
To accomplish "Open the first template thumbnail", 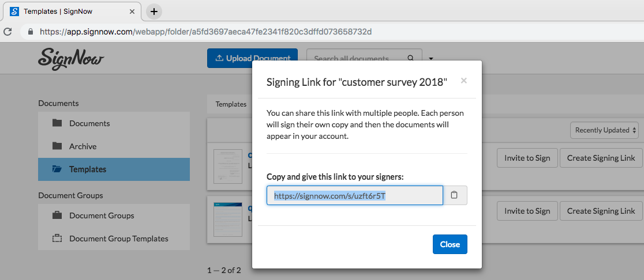I will 227,167.
